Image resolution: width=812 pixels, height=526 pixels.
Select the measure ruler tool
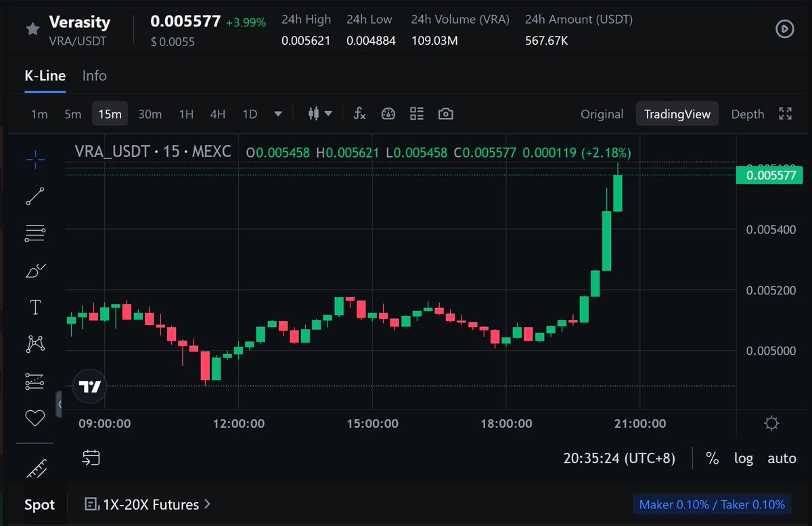(35, 468)
